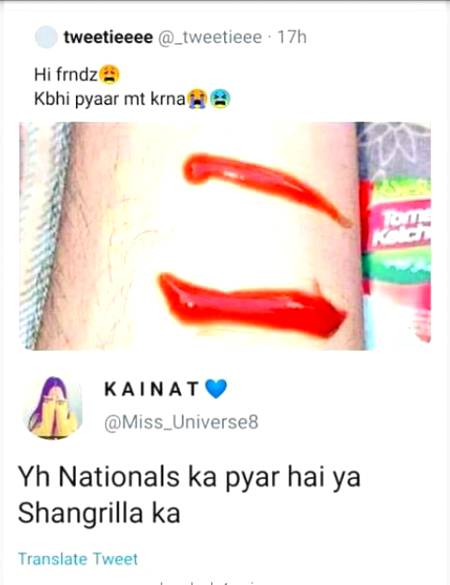Open the @Miss_Universe8 handle

[x=181, y=422]
